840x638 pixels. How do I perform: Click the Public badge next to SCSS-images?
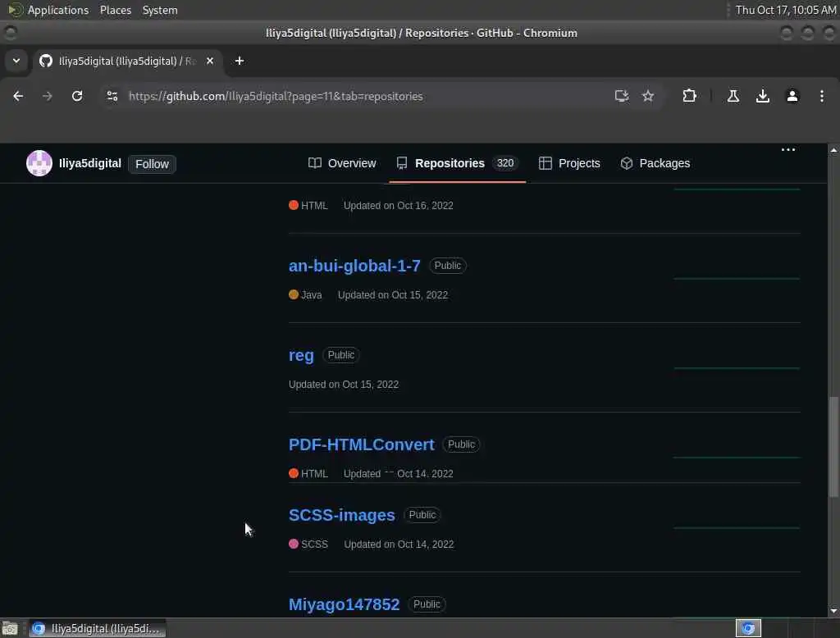click(x=422, y=515)
